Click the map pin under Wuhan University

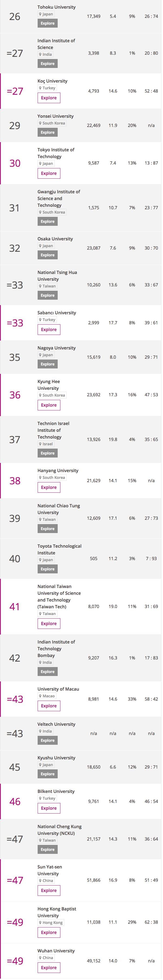(40, 958)
